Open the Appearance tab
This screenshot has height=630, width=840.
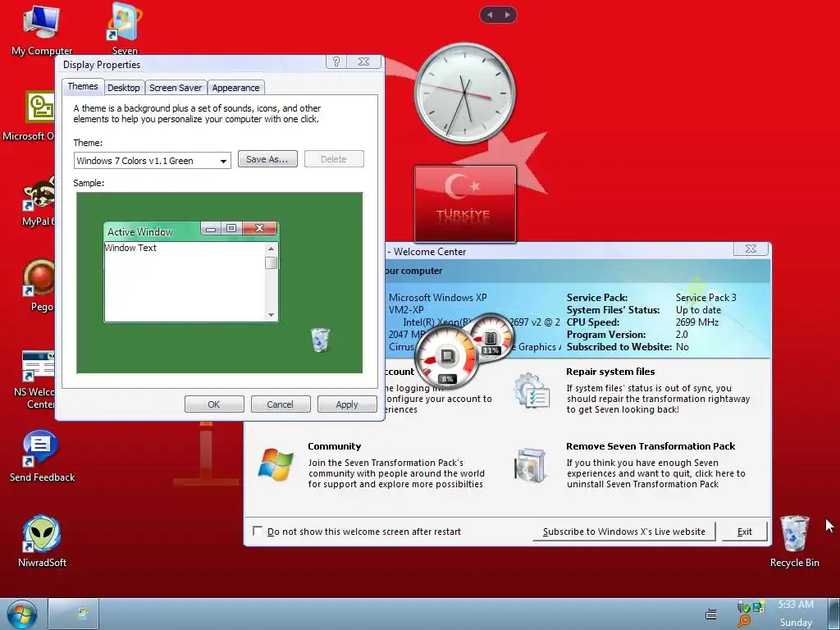pyautogui.click(x=235, y=88)
